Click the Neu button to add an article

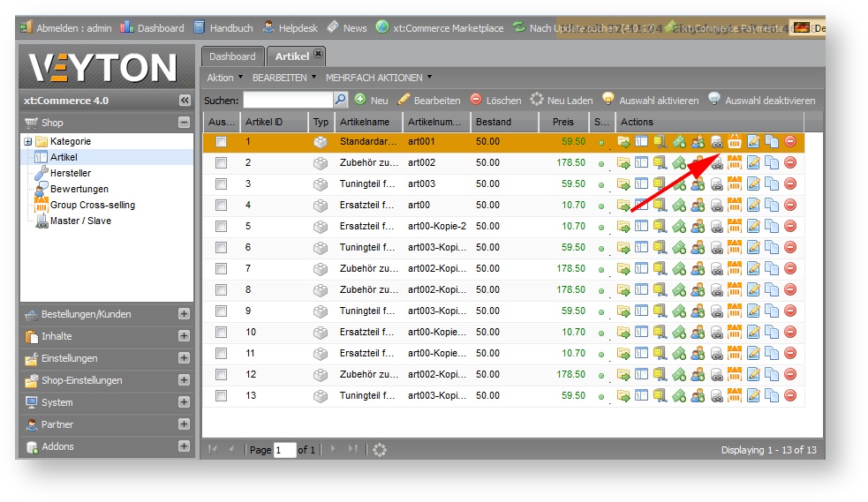click(372, 101)
